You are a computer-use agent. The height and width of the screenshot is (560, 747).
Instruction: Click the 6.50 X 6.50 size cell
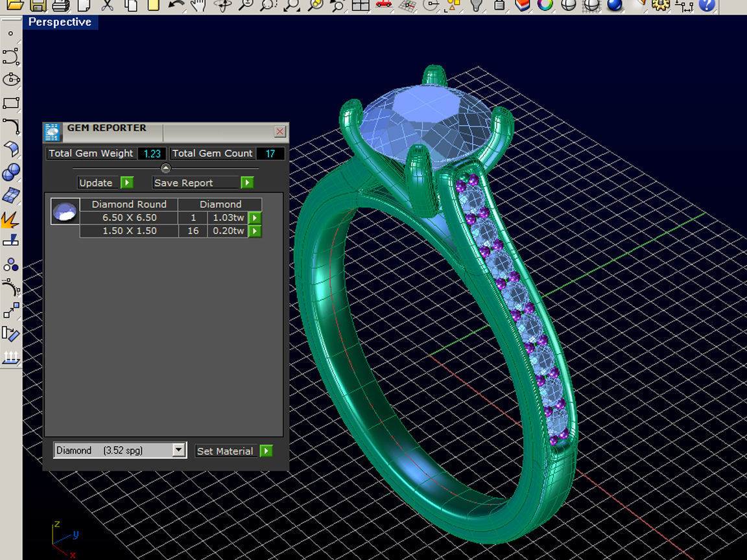[x=129, y=218]
